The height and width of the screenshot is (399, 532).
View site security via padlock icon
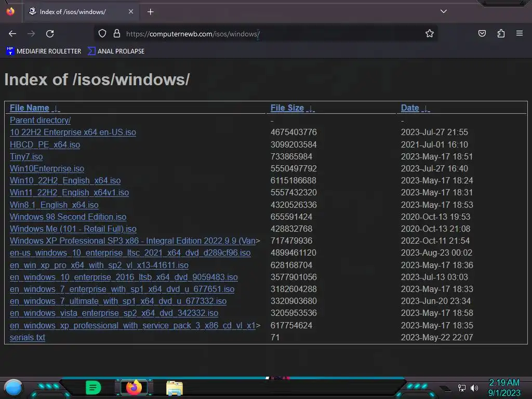(117, 33)
